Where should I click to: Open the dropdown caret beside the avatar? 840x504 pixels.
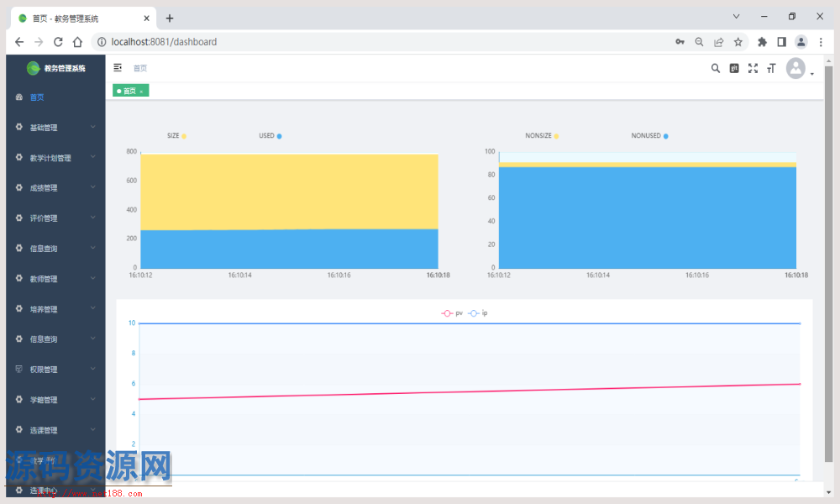pos(812,74)
